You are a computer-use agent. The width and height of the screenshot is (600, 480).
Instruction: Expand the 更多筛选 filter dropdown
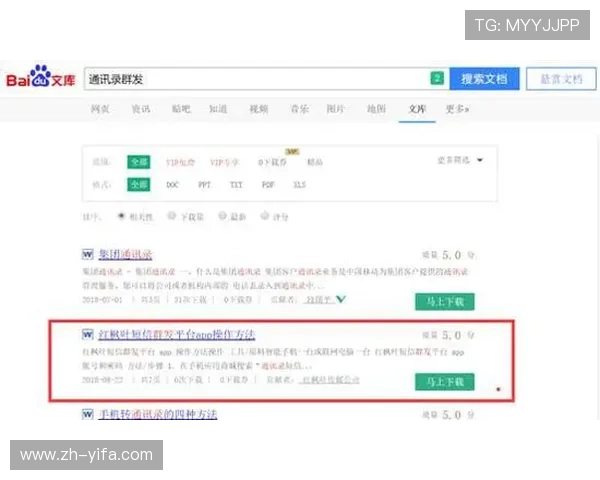coord(460,160)
